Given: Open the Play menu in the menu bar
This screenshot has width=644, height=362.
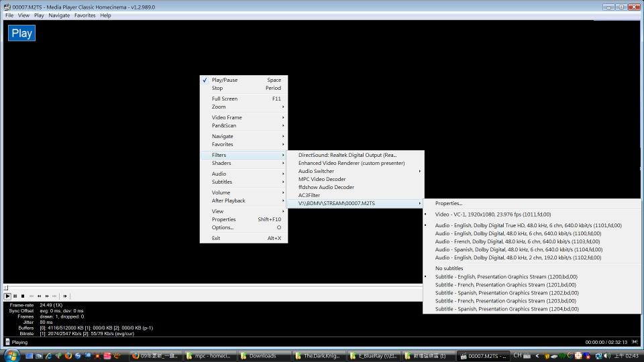Looking at the screenshot, I should [x=39, y=15].
